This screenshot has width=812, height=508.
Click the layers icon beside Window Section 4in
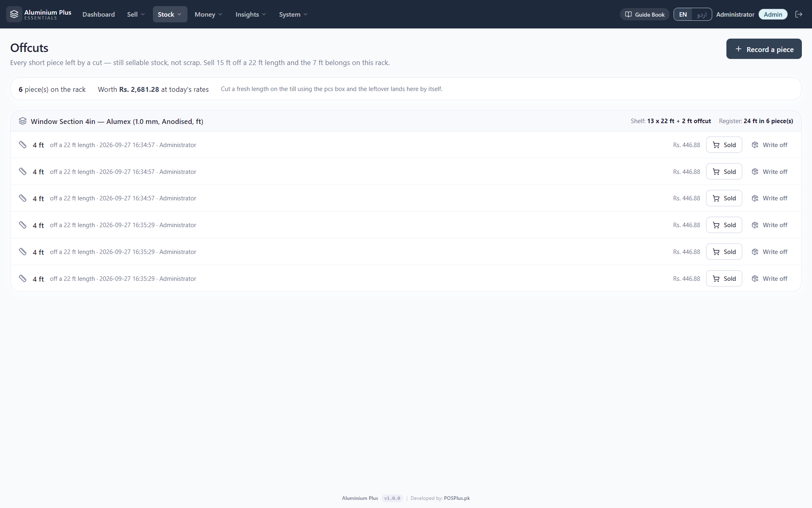tap(23, 121)
